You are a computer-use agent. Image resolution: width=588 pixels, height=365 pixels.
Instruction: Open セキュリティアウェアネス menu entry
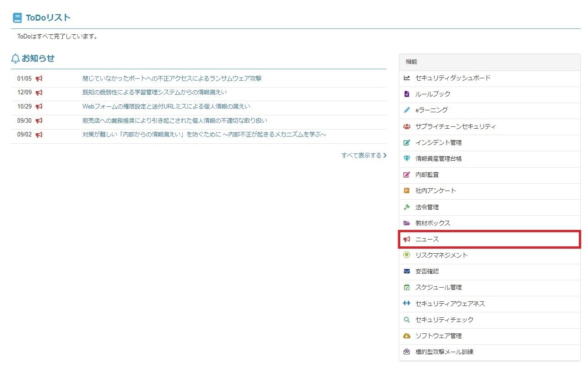point(490,303)
